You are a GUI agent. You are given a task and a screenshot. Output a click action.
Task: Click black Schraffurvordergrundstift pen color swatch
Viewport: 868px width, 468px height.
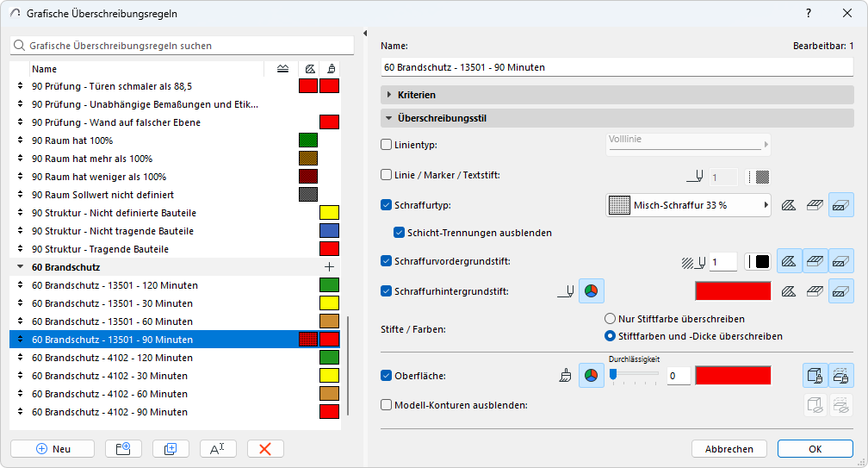pos(762,261)
